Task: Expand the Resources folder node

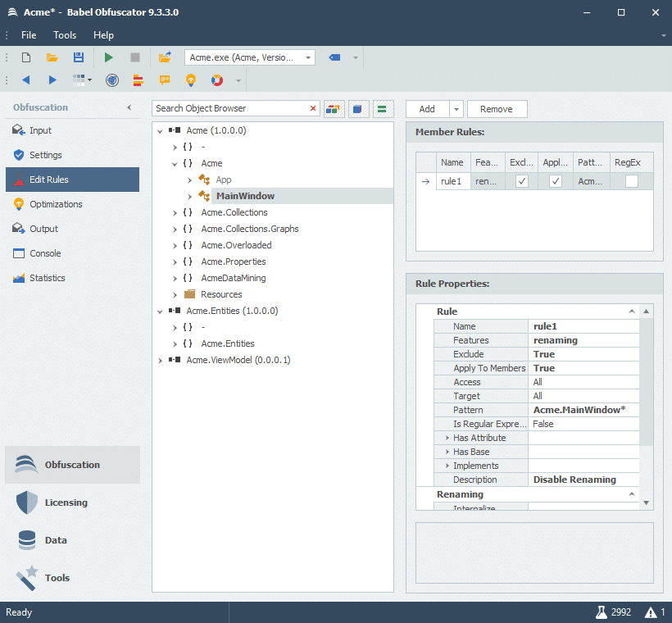Action: (175, 295)
